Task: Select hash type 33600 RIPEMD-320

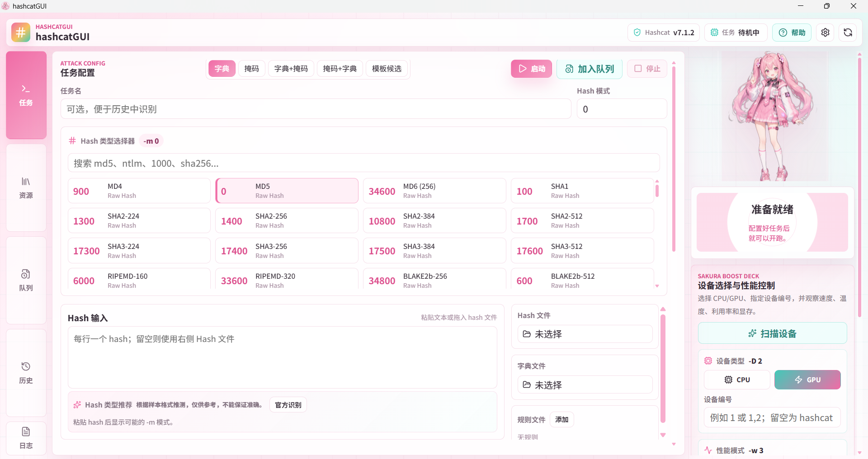Action: (287, 279)
